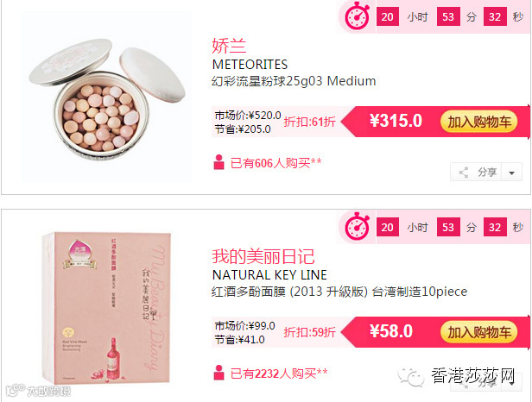The height and width of the screenshot is (402, 532).
Task: Expand the 分享 dropdown arrow for Meteorites
Action: pos(511,173)
